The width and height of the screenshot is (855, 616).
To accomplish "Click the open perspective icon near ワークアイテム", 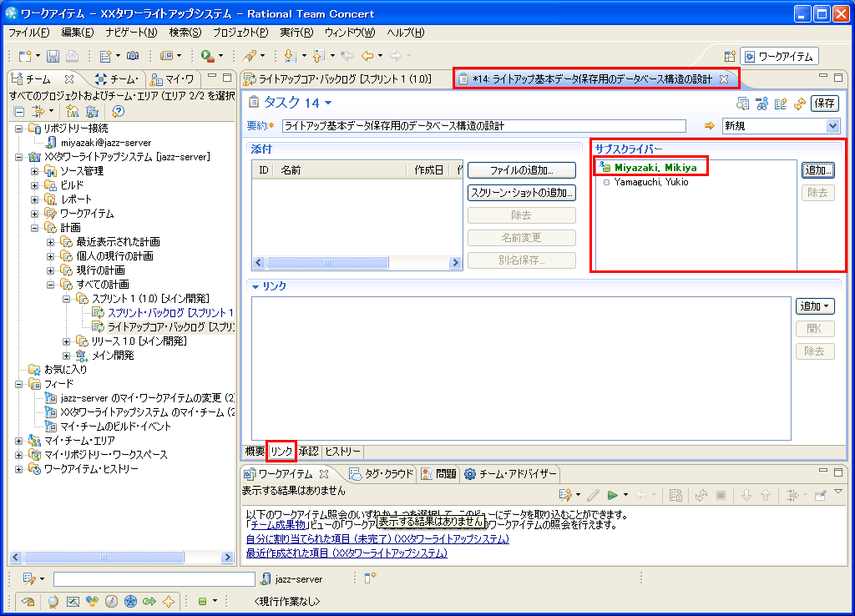I will (730, 57).
